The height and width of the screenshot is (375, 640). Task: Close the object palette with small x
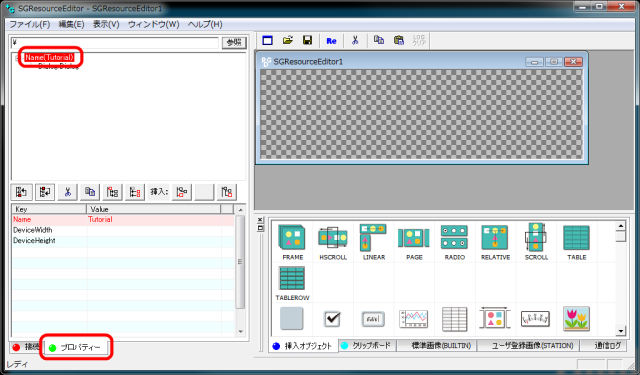pos(260,220)
